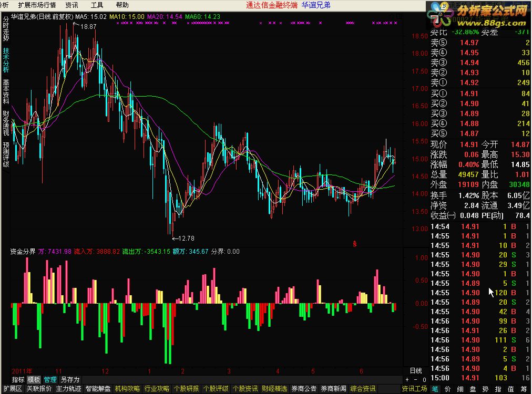Open the 工具 menu
The width and height of the screenshot is (532, 394).
pos(97,5)
